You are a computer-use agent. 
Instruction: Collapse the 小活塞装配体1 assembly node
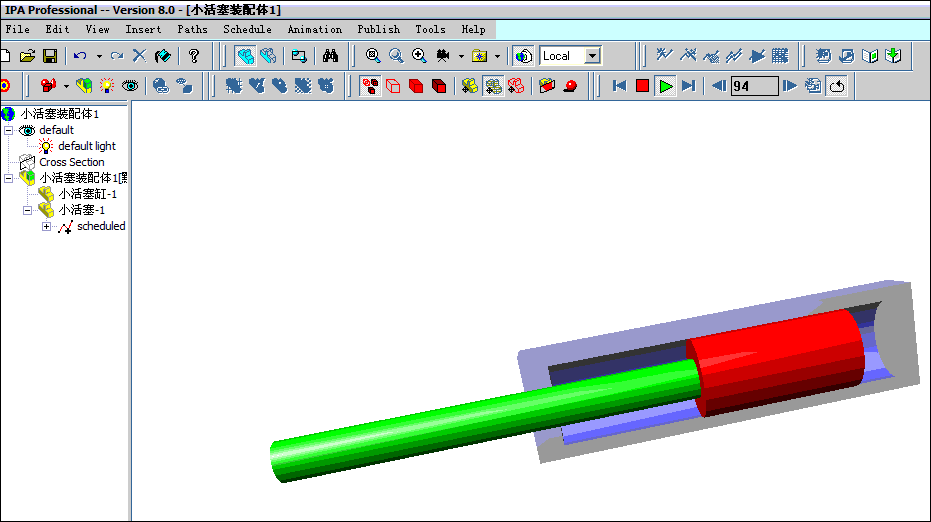8,178
